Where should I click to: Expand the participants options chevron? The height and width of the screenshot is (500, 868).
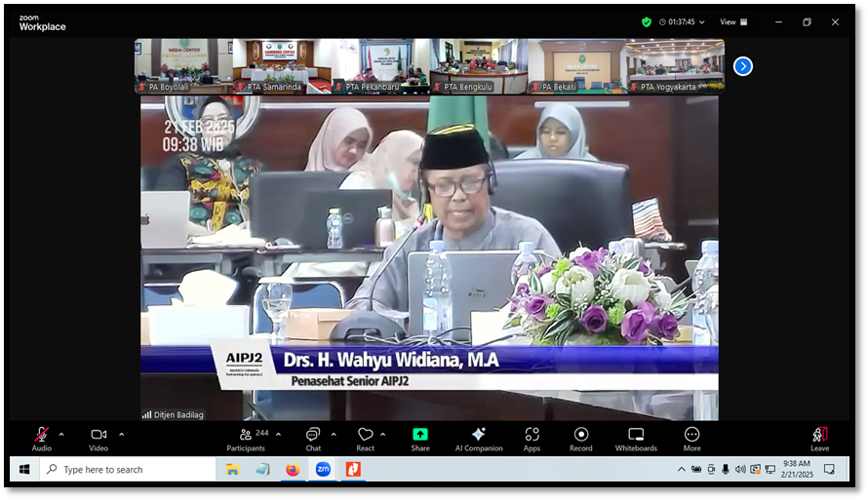coord(278,434)
